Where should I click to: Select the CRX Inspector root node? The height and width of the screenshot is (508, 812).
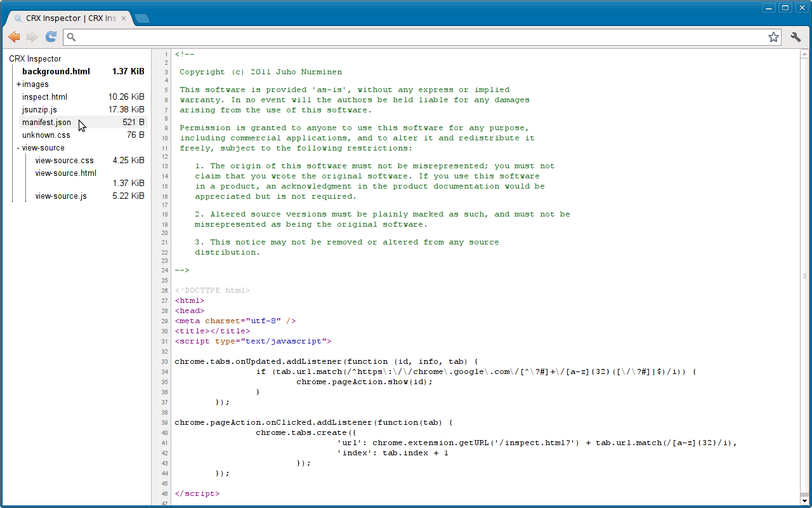[35, 59]
